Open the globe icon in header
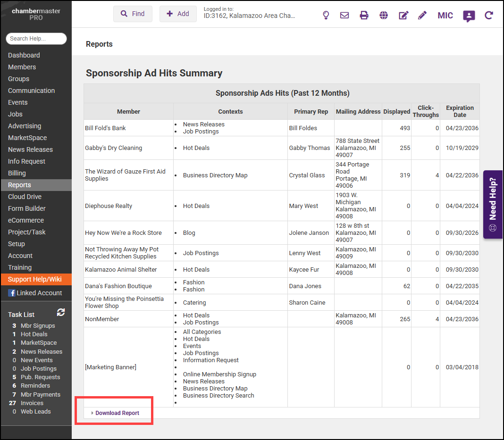This screenshot has width=504, height=440. click(x=384, y=15)
